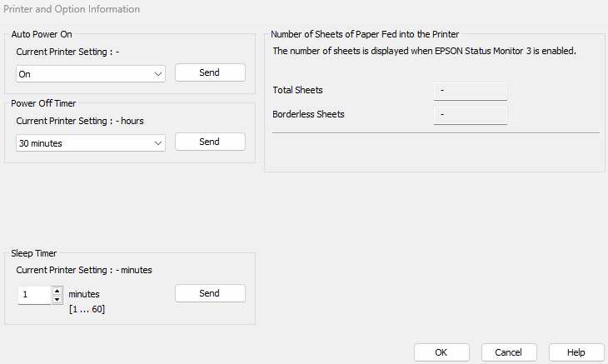Decrease Sleep Timer minutes with down arrow
Screen dimensions: 608x364
tap(57, 300)
